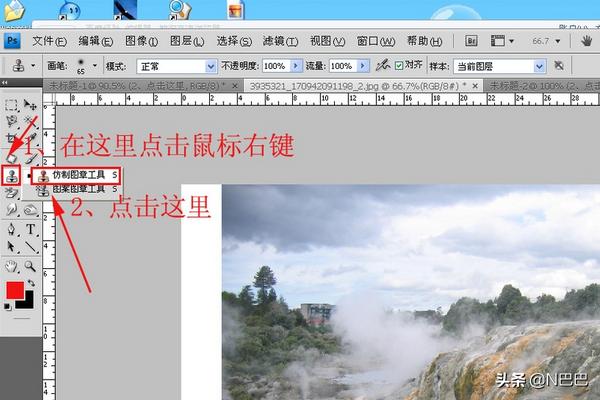600x400 pixels.
Task: Open the 文件(F) menu
Action: [49, 41]
